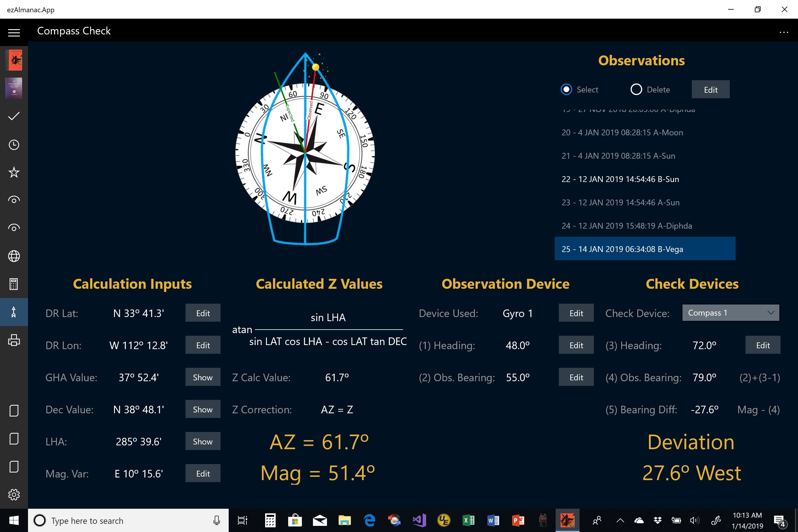Select the Select radio button

pyautogui.click(x=565, y=90)
